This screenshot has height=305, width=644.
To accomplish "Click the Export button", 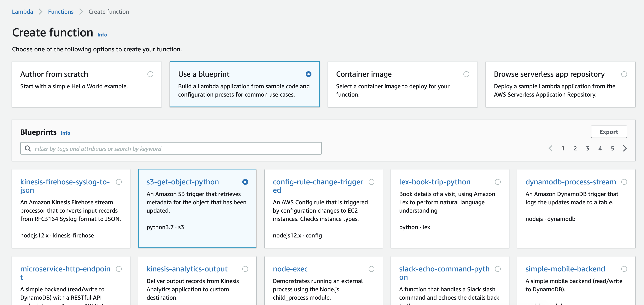I will click(x=609, y=132).
